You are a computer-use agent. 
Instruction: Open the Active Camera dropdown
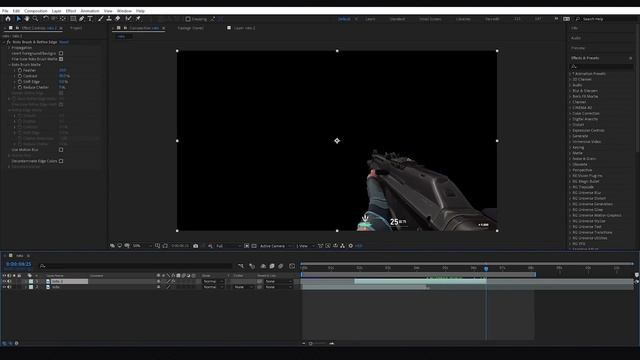276,246
